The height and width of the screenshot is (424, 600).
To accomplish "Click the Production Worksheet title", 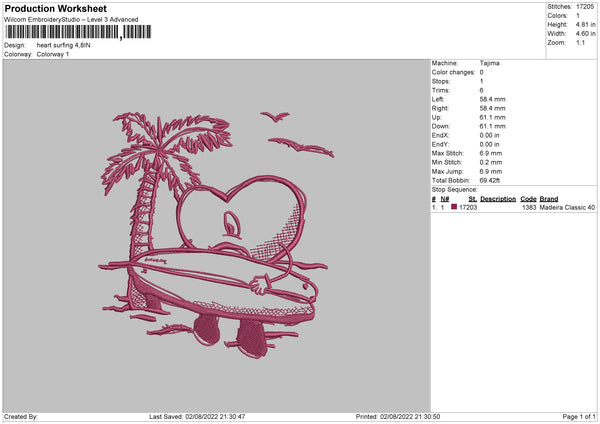I will click(55, 8).
